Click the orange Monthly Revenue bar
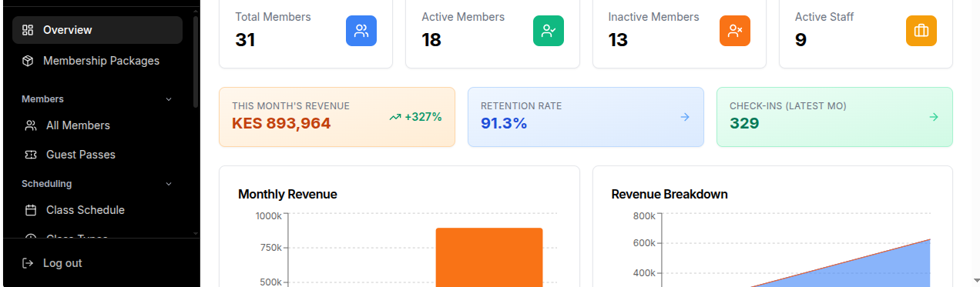This screenshot has height=287, width=980. tap(489, 258)
